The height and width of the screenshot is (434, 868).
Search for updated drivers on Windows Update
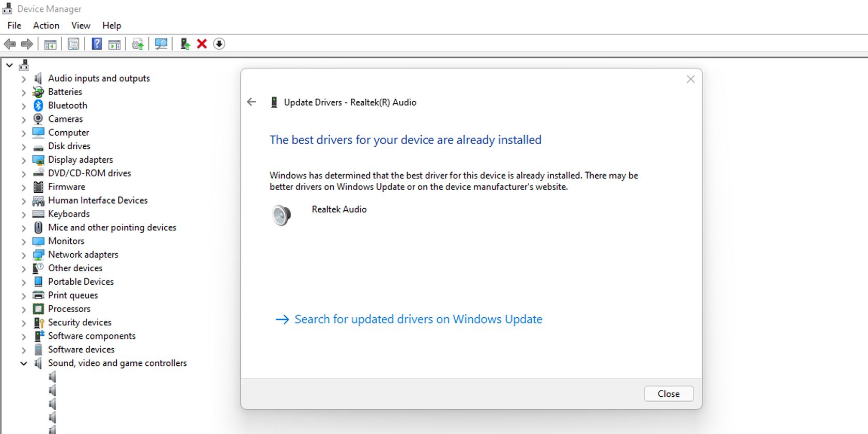coord(418,319)
